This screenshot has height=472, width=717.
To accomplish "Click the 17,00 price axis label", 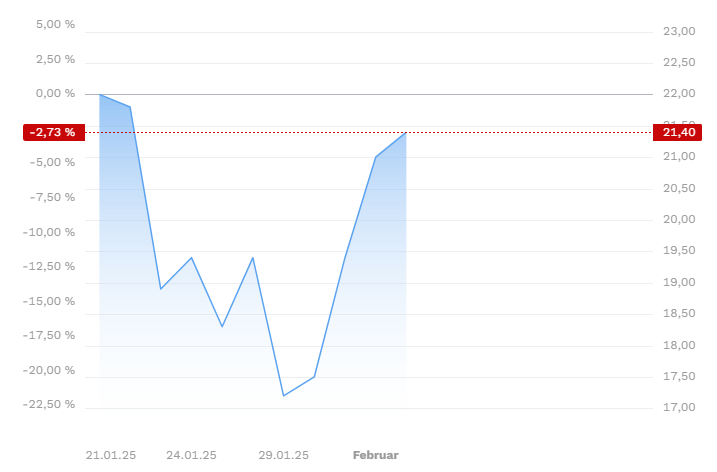I will click(679, 407).
